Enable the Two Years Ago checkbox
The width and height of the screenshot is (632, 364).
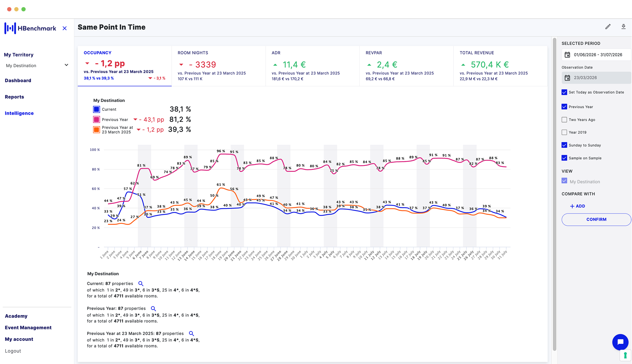[x=564, y=120]
